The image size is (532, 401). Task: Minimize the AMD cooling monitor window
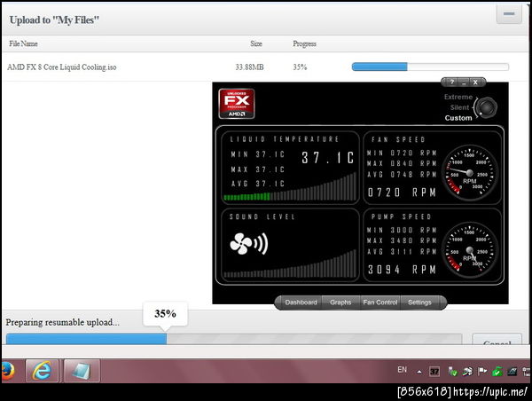coord(464,83)
